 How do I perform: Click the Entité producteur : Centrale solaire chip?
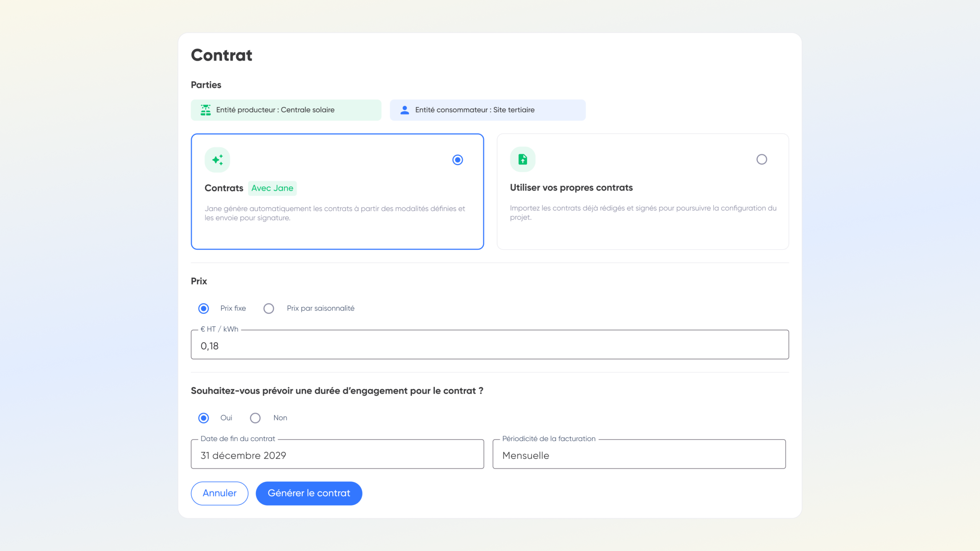click(286, 110)
